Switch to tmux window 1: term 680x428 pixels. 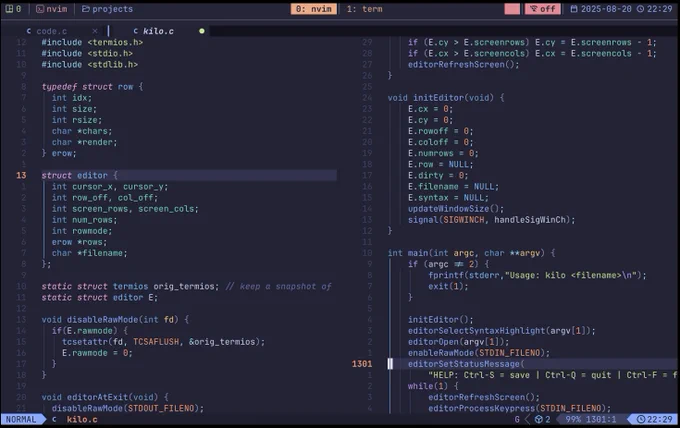(x=364, y=9)
